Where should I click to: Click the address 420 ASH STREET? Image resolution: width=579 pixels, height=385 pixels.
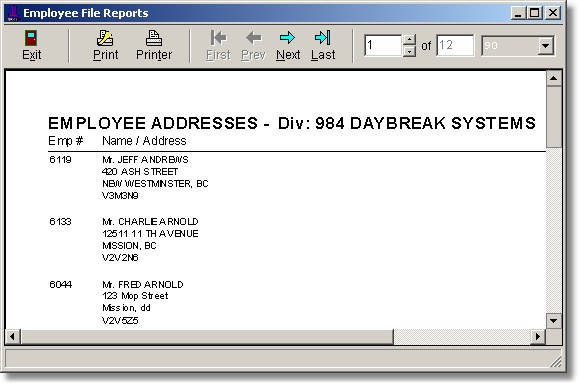tap(140, 172)
